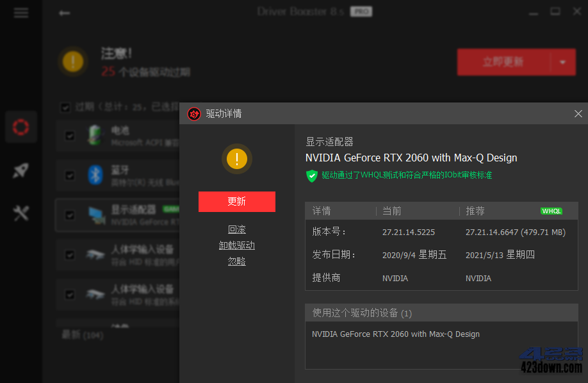Uncheck the 蓝牙 driver checkbox

pyautogui.click(x=70, y=175)
